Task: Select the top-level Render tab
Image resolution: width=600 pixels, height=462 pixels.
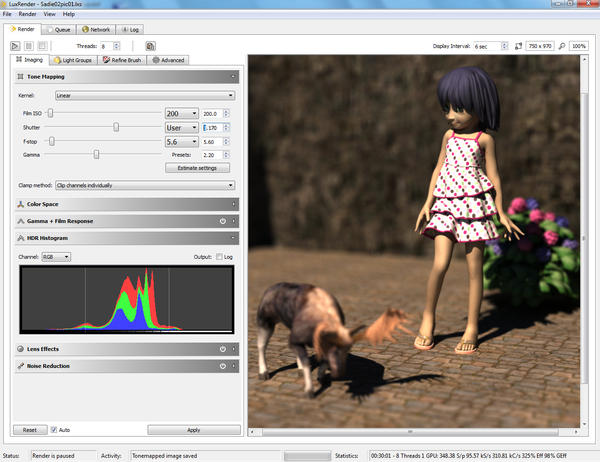Action: pyautogui.click(x=22, y=29)
